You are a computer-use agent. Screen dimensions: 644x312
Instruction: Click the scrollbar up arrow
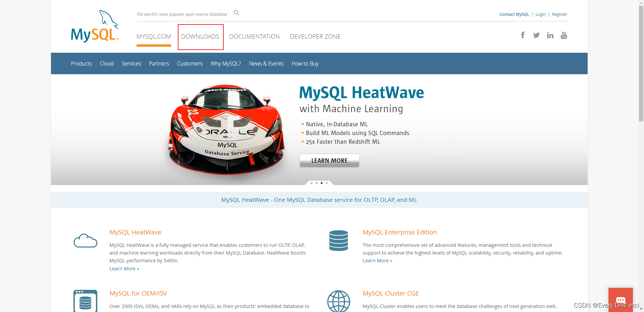pyautogui.click(x=641, y=2)
